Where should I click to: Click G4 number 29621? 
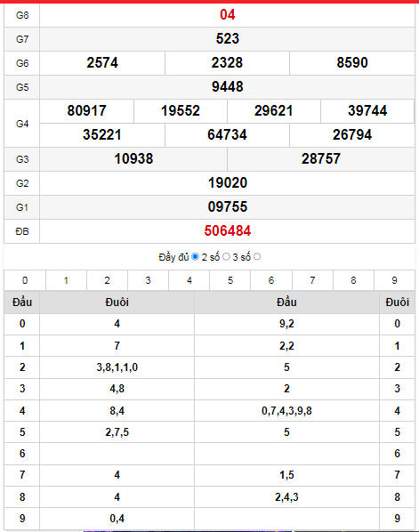coord(273,111)
